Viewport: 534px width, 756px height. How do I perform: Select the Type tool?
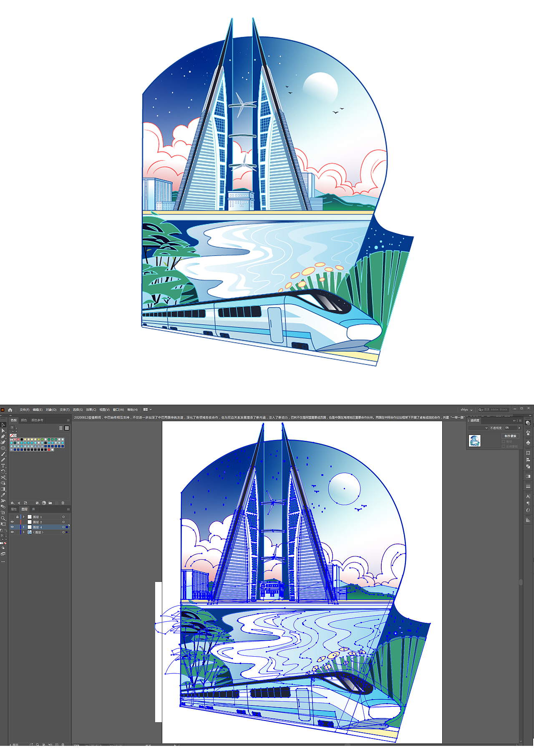coord(3,465)
